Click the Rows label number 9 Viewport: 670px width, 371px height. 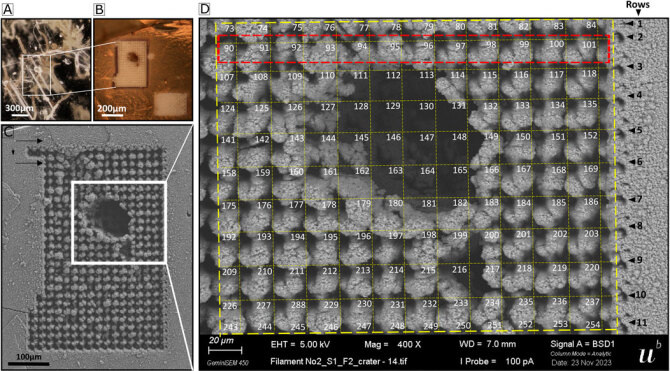coord(639,259)
